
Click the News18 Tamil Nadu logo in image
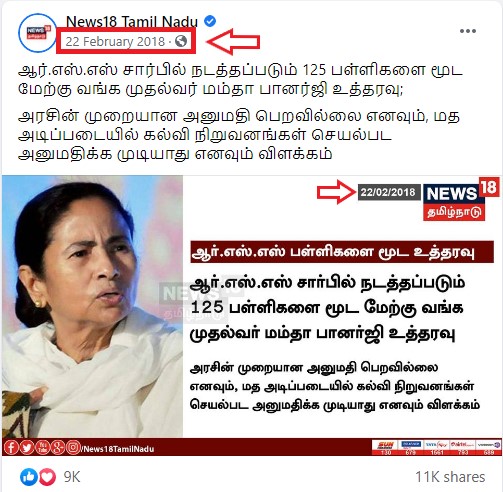point(461,200)
